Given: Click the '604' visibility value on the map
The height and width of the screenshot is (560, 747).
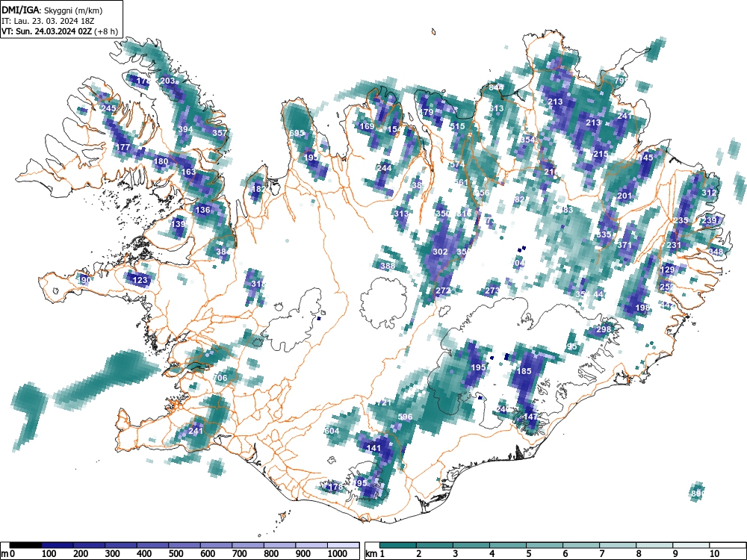Looking at the screenshot, I should pos(332,431).
